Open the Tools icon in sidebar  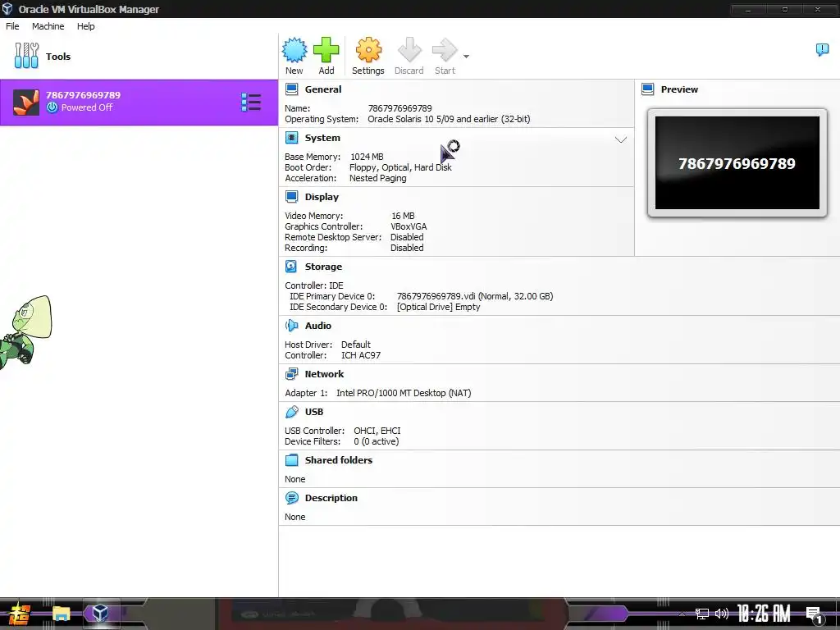26,56
